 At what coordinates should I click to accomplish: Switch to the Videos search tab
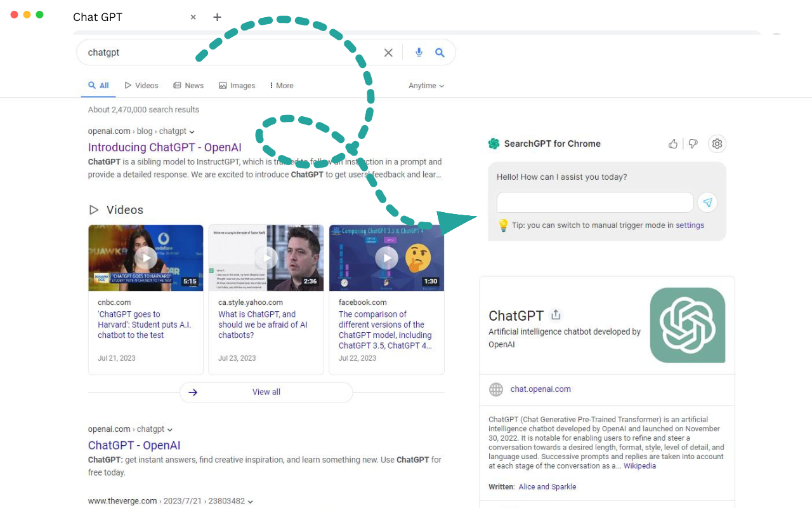141,85
